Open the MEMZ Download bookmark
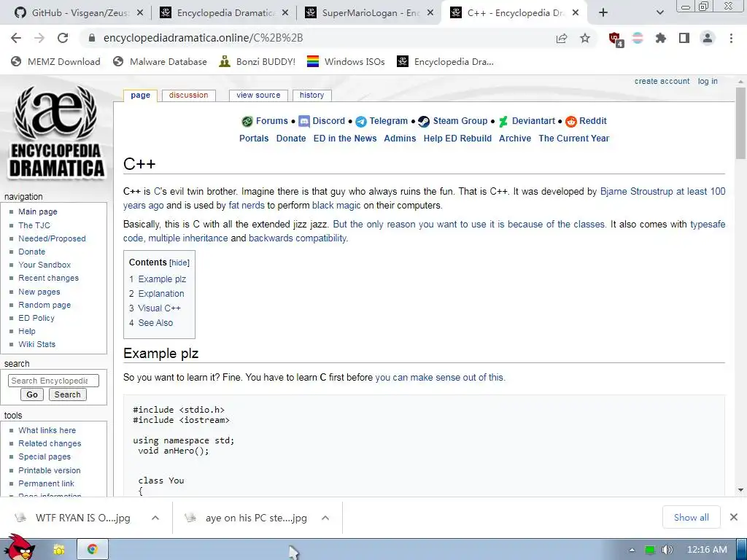Screen dimensions: 747x560 pos(55,61)
